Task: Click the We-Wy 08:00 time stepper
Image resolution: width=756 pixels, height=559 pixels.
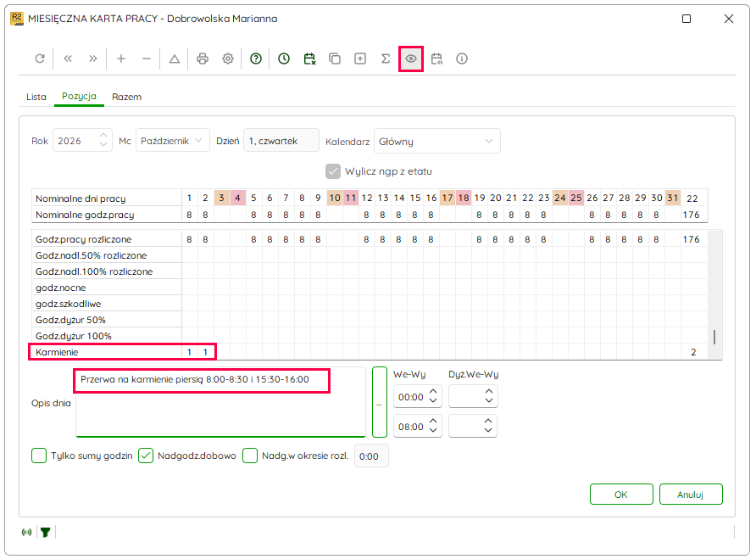Action: [433, 426]
